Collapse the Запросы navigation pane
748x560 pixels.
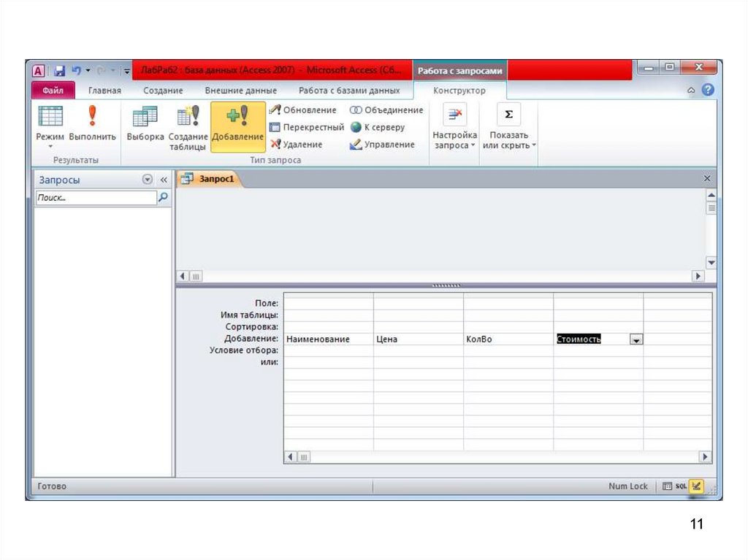(164, 180)
